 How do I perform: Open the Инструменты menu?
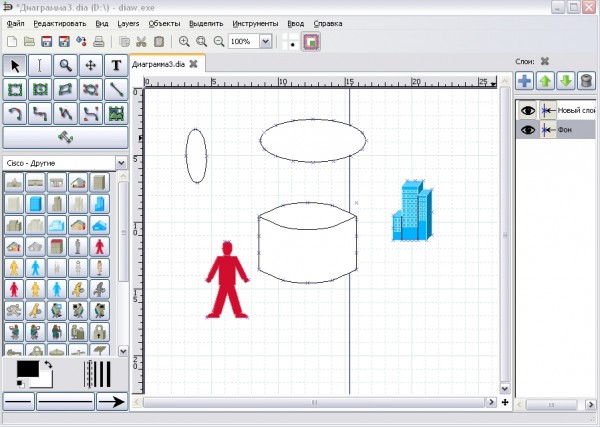click(x=255, y=24)
